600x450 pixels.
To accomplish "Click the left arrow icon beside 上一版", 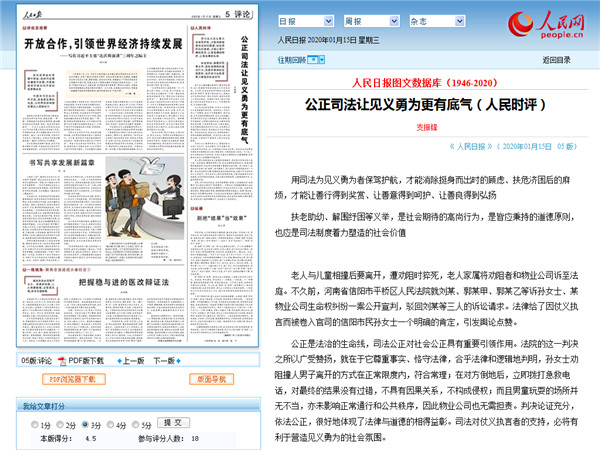I will (x=119, y=361).
